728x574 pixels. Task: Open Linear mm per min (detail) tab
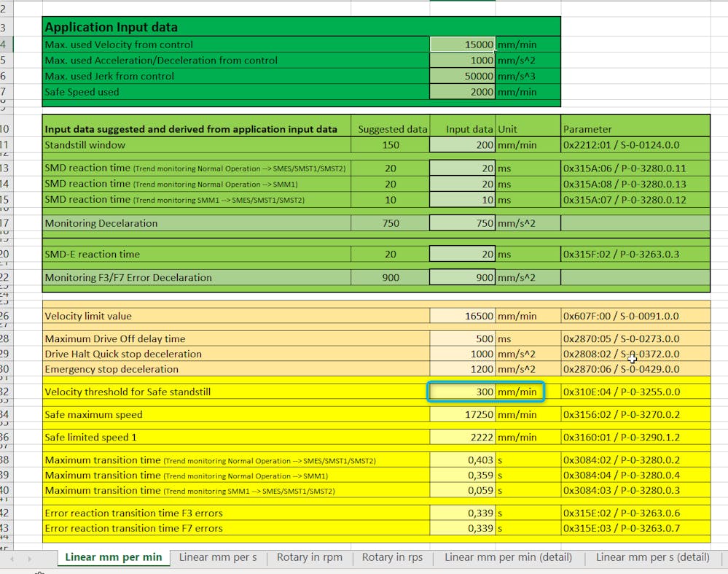tap(509, 557)
